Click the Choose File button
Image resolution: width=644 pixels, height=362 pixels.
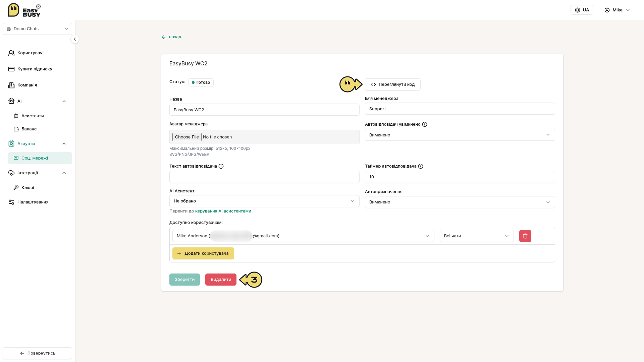(x=187, y=137)
